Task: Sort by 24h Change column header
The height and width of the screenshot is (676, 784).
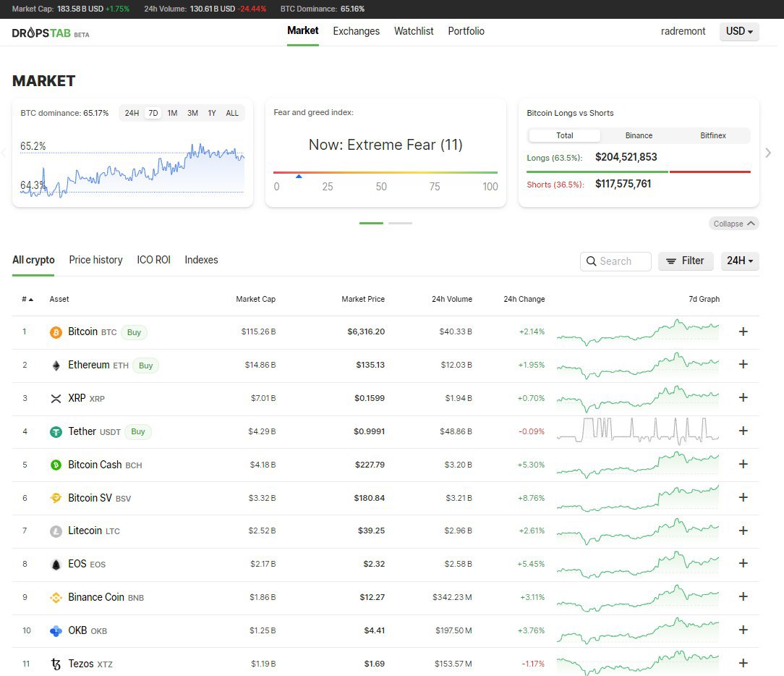Action: [x=524, y=299]
